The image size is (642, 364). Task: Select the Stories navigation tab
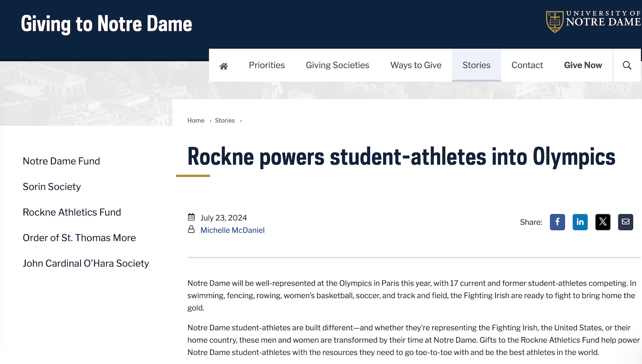[x=476, y=65]
